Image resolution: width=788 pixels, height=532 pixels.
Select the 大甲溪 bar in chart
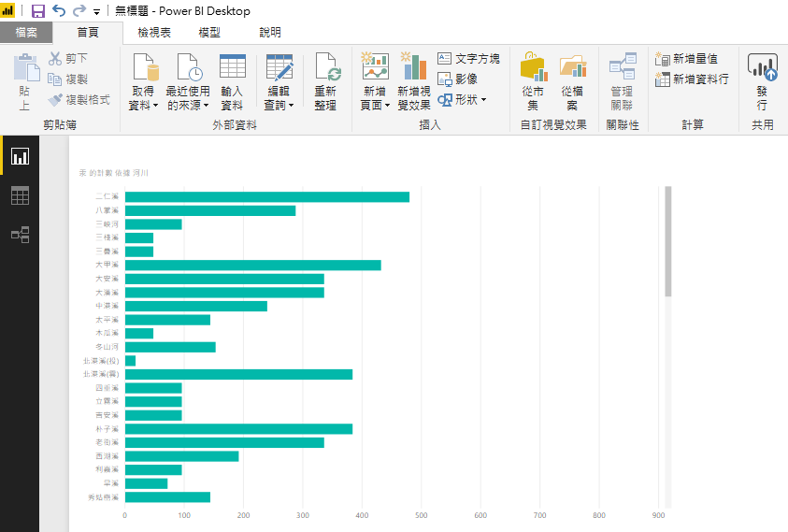pos(252,265)
